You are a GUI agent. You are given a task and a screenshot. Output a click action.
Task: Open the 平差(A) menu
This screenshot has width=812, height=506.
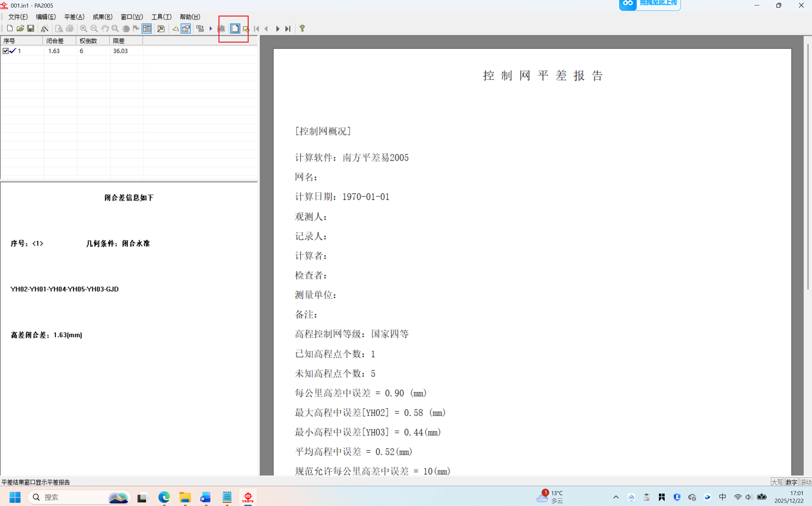(74, 17)
